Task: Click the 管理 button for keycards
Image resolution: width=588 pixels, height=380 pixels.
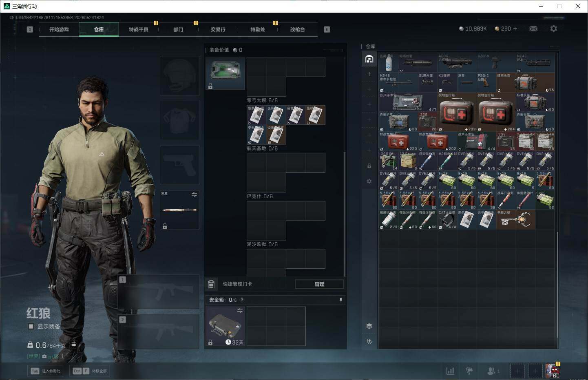Action: (319, 284)
